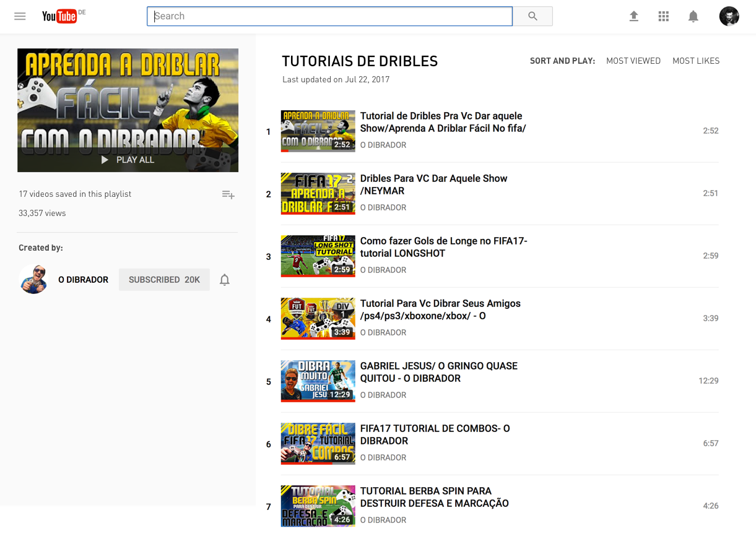Open the upload video icon

click(x=633, y=16)
